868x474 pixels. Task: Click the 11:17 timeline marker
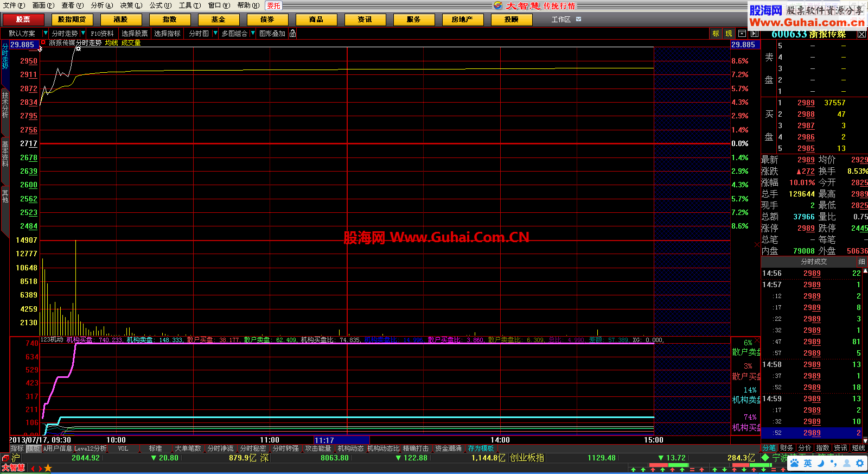tap(342, 440)
